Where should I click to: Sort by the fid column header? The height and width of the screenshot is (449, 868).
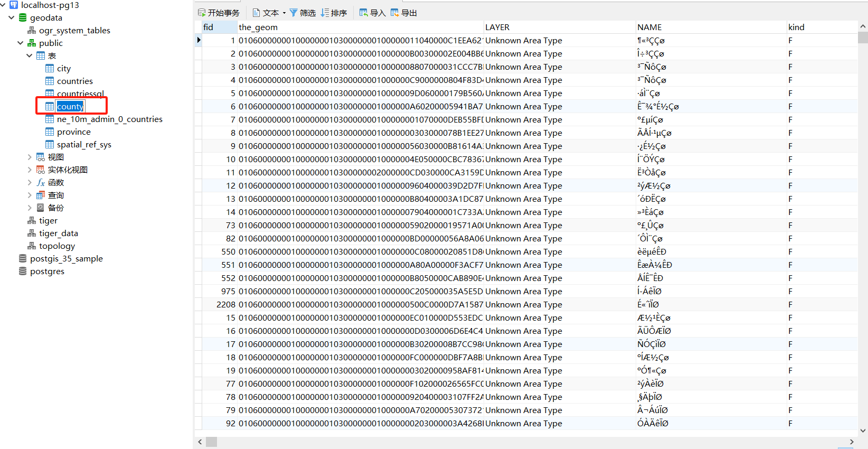(219, 27)
